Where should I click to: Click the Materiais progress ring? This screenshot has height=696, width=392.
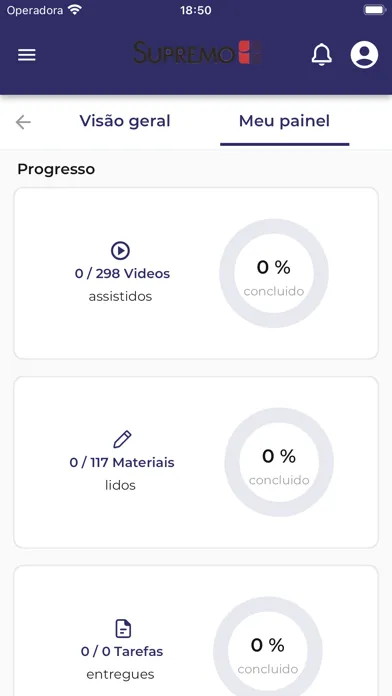(x=279, y=462)
